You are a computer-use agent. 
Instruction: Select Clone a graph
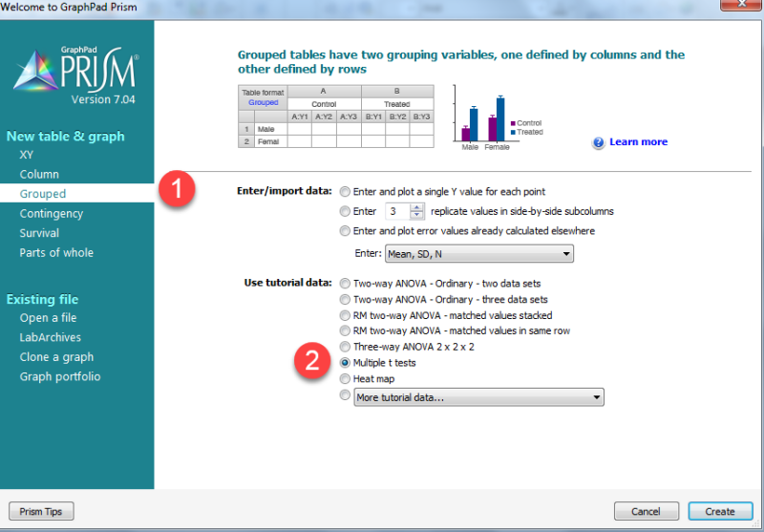tap(56, 356)
